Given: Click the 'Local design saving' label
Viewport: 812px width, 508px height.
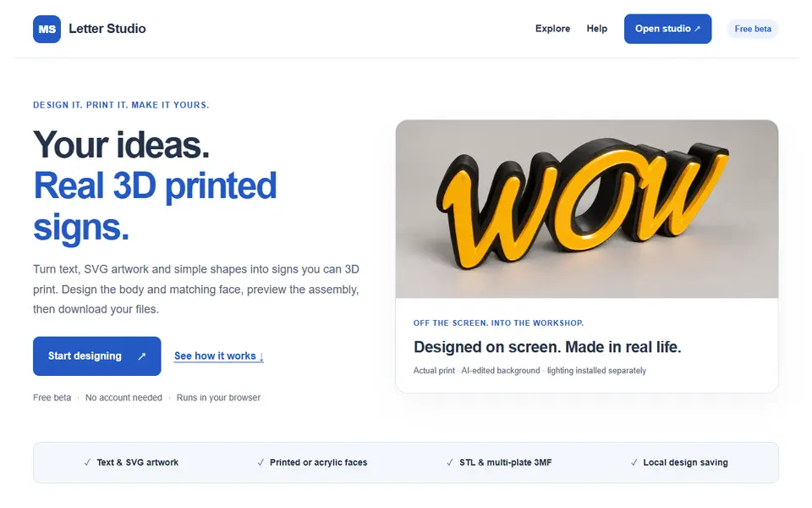Looking at the screenshot, I should [x=686, y=462].
